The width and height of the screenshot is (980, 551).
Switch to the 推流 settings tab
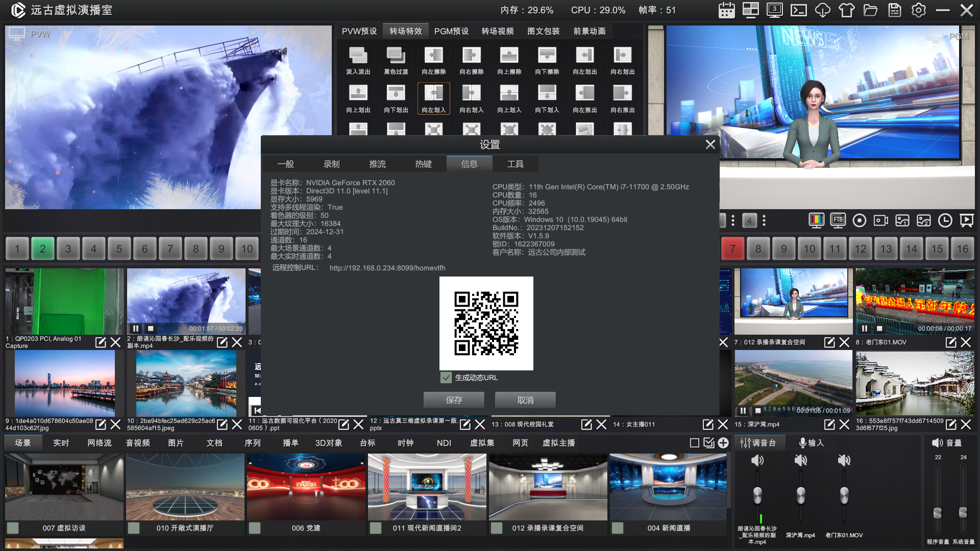click(378, 164)
